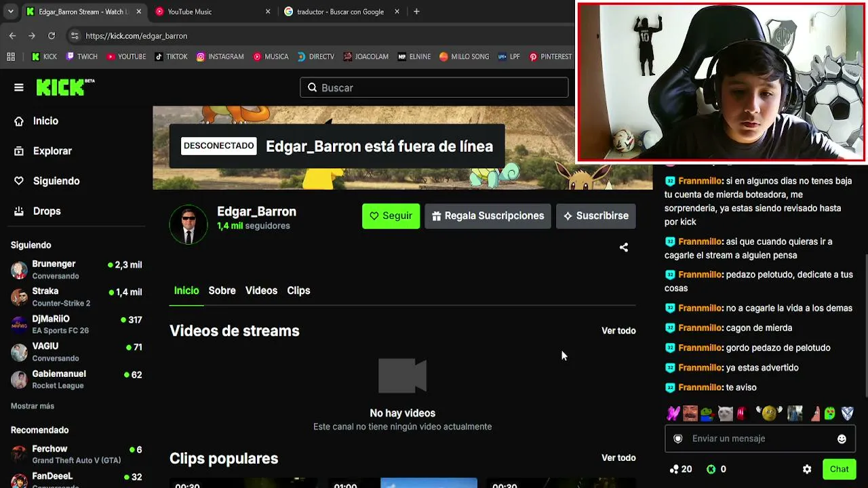Open the INSTAGRAM bookmark

click(x=220, y=57)
